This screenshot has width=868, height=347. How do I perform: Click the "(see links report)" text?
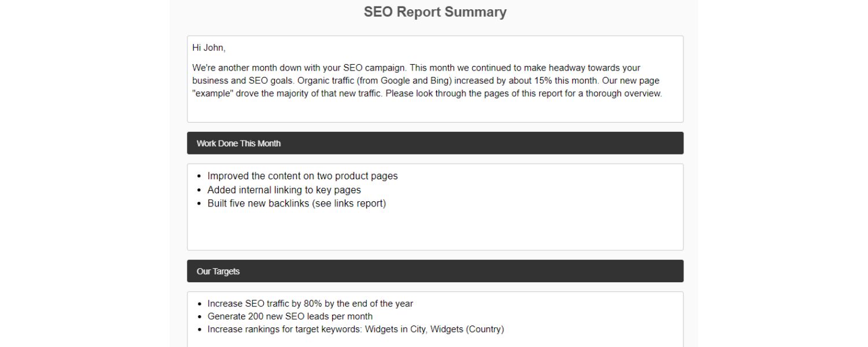coord(349,204)
